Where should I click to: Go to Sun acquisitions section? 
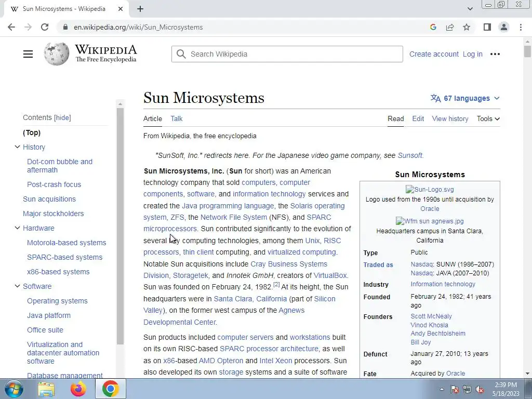tap(49, 199)
